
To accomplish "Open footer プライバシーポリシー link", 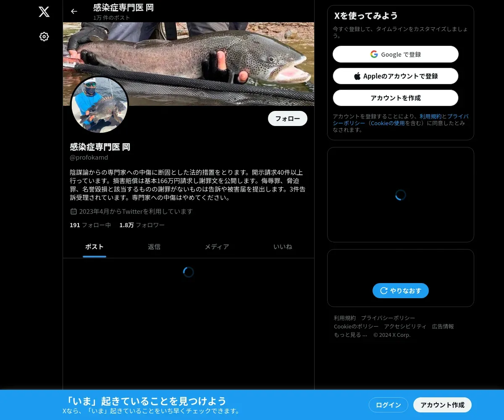I will coord(388,318).
